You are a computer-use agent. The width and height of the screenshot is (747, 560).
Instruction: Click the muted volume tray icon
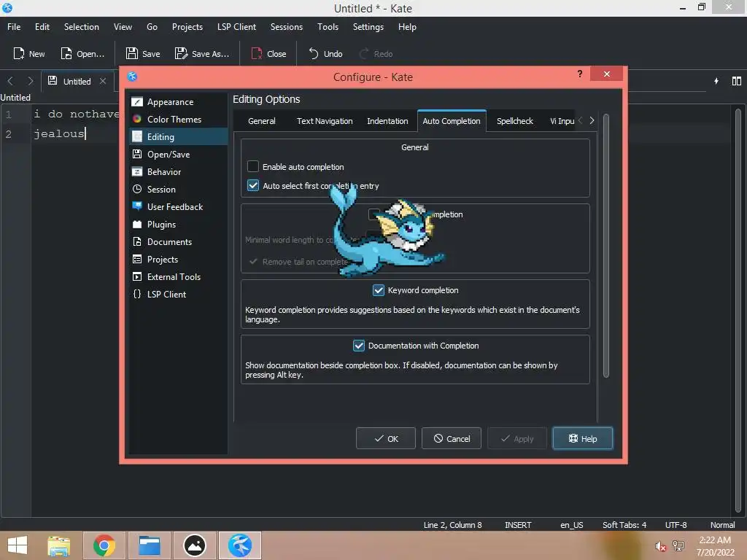(x=659, y=546)
